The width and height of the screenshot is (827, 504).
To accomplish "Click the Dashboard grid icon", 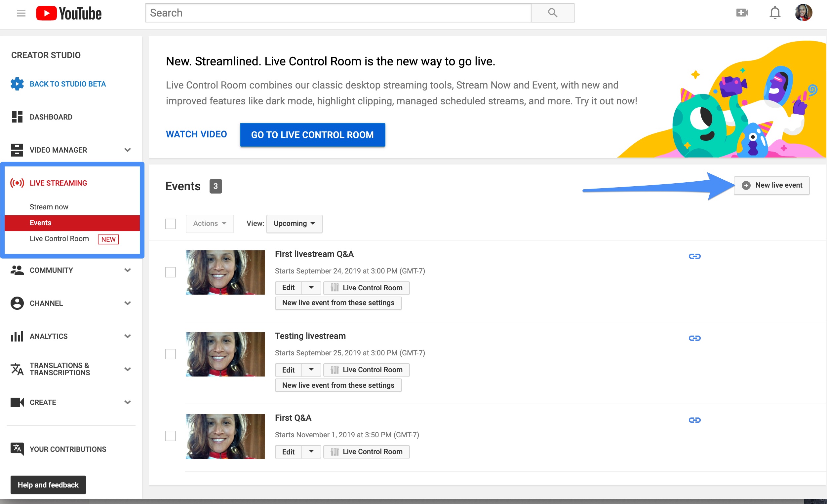I will 17,117.
